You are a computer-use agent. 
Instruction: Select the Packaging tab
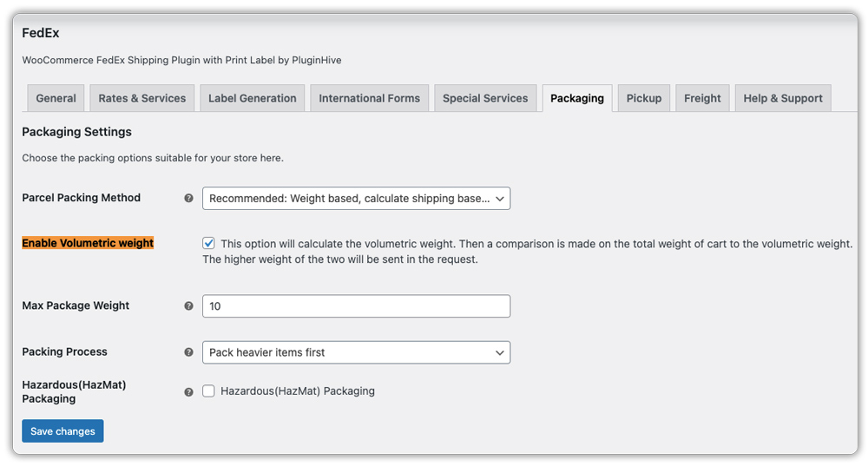(x=577, y=99)
